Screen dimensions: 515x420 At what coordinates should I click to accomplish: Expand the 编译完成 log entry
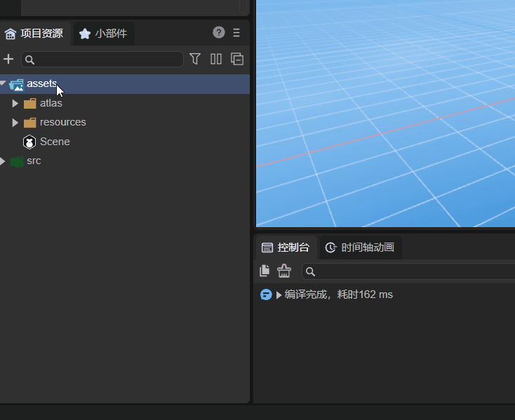point(279,295)
